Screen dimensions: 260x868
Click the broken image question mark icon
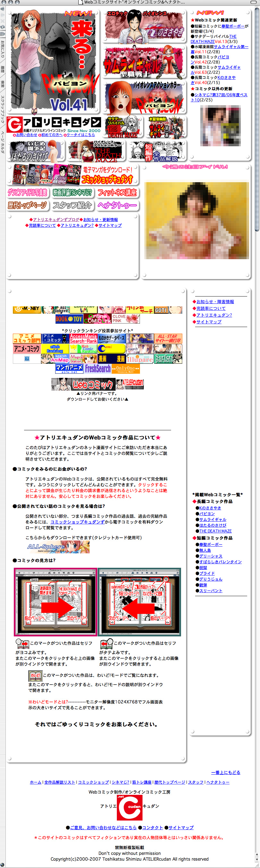[27, 359]
